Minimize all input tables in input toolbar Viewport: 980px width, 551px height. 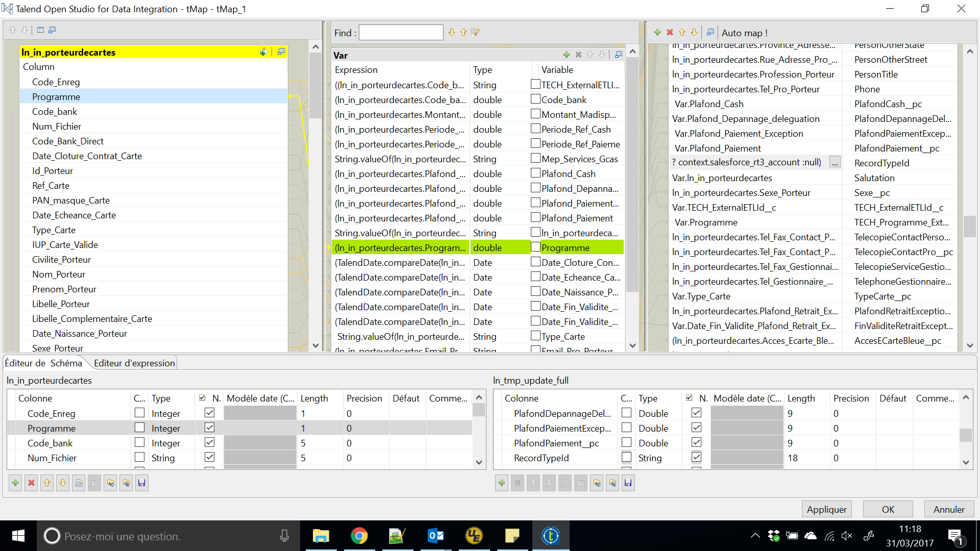[x=52, y=30]
